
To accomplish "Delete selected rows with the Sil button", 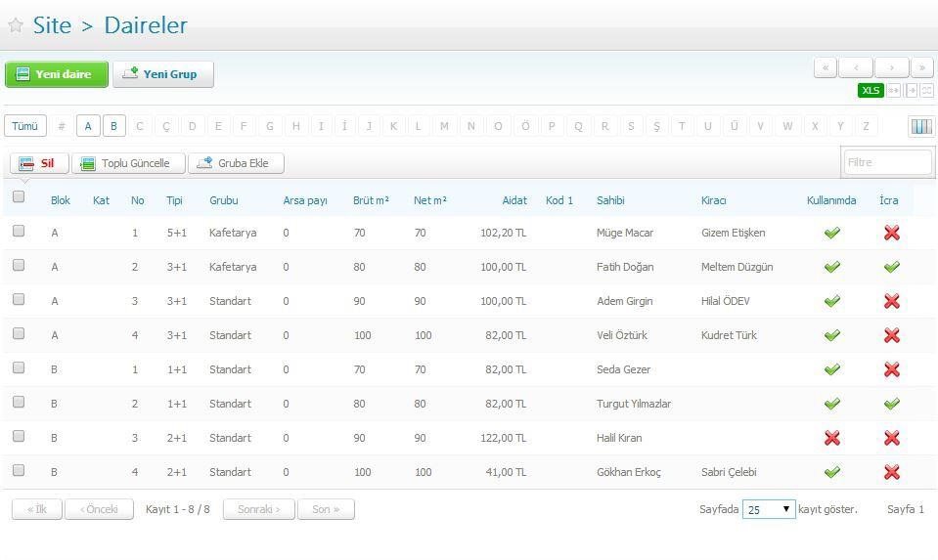I will tap(39, 163).
